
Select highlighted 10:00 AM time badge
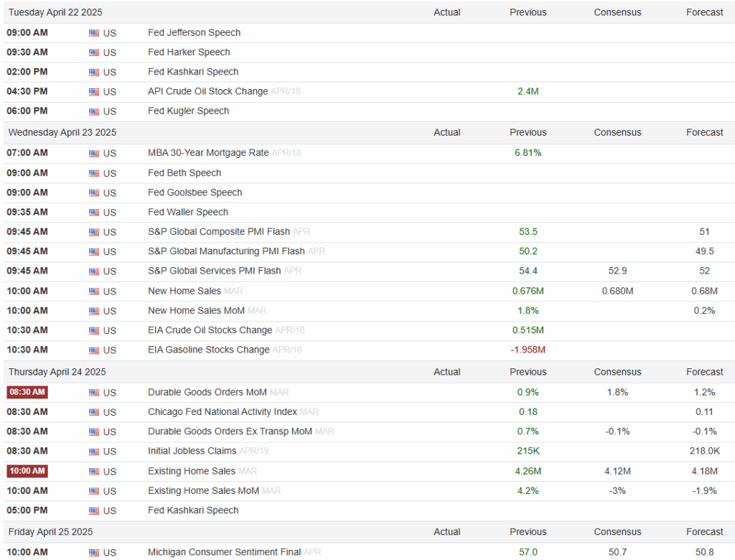[27, 471]
